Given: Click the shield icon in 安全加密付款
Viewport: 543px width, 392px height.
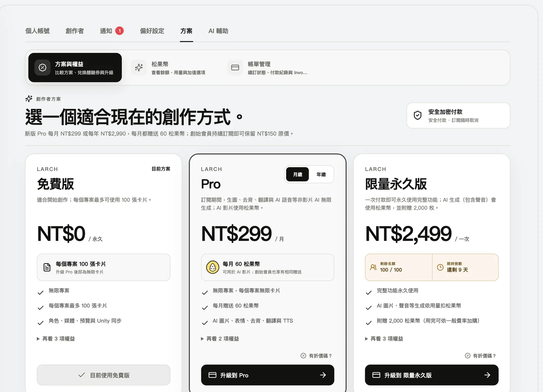Looking at the screenshot, I should (x=418, y=115).
